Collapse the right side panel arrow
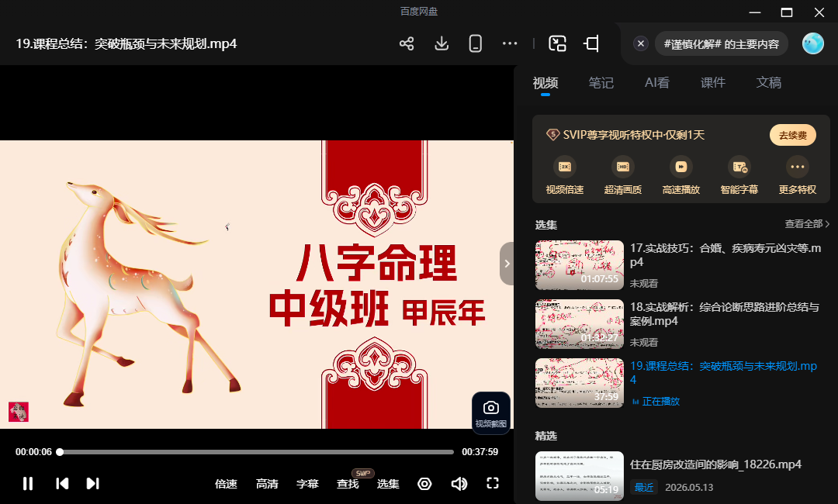838x504 pixels. click(507, 263)
